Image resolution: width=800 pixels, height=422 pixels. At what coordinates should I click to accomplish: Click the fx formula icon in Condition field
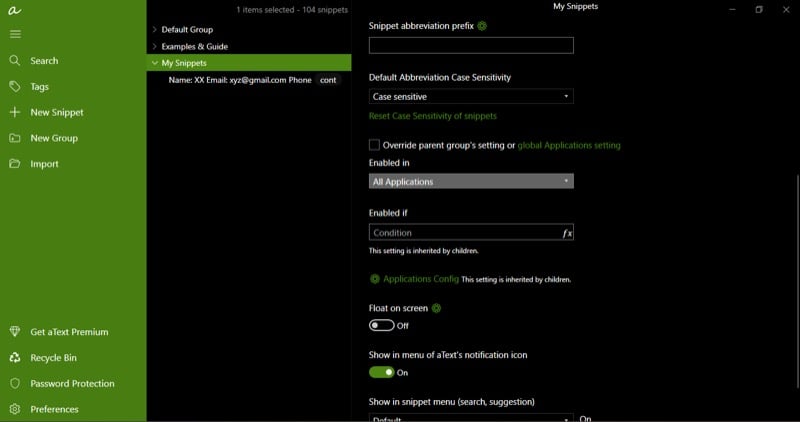(567, 233)
